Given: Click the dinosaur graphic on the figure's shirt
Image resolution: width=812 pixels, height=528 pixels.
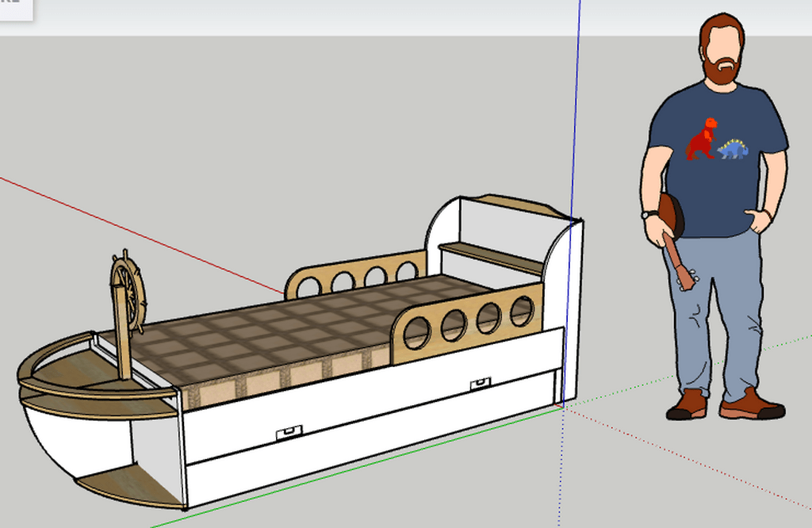Looking at the screenshot, I should [717, 140].
